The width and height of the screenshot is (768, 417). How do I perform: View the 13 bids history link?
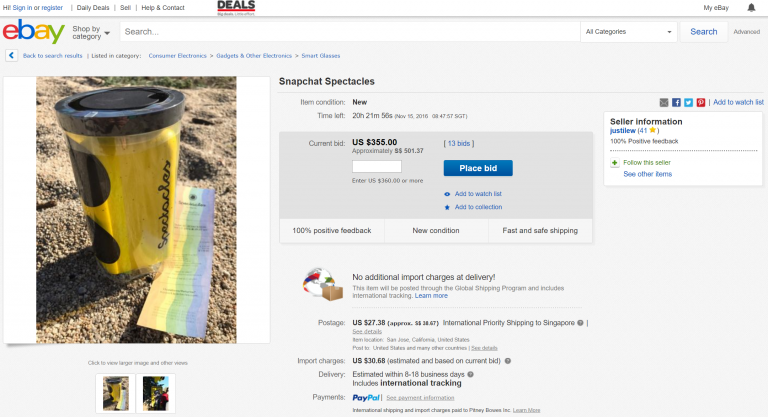(x=459, y=143)
